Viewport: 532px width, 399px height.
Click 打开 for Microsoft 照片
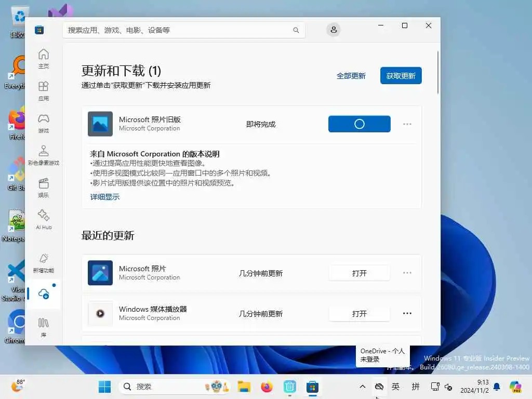point(360,273)
